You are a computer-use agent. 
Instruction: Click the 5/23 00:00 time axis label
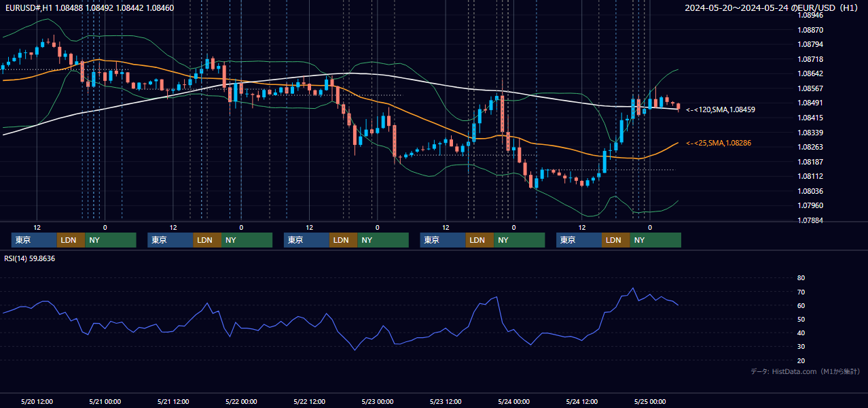tap(377, 401)
